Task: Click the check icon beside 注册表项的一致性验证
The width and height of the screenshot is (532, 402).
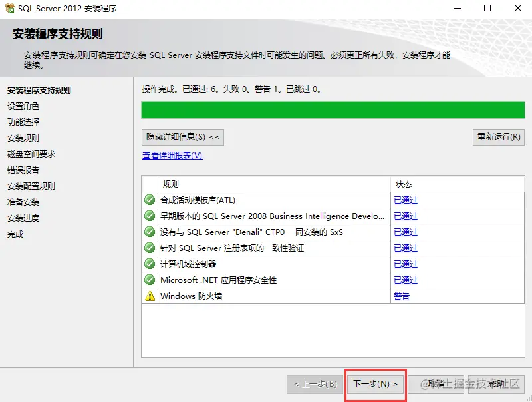Action: pyautogui.click(x=150, y=248)
